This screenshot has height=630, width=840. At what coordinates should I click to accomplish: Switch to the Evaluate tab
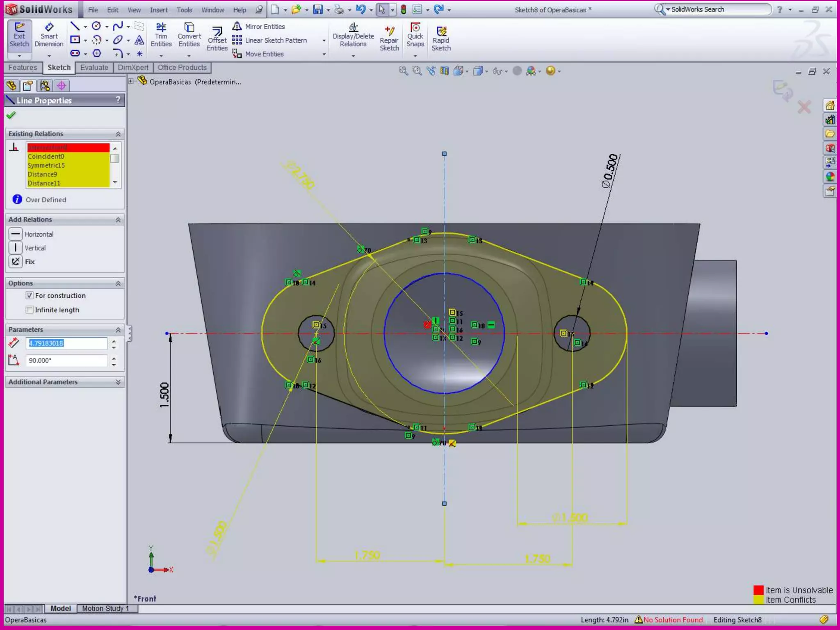94,68
